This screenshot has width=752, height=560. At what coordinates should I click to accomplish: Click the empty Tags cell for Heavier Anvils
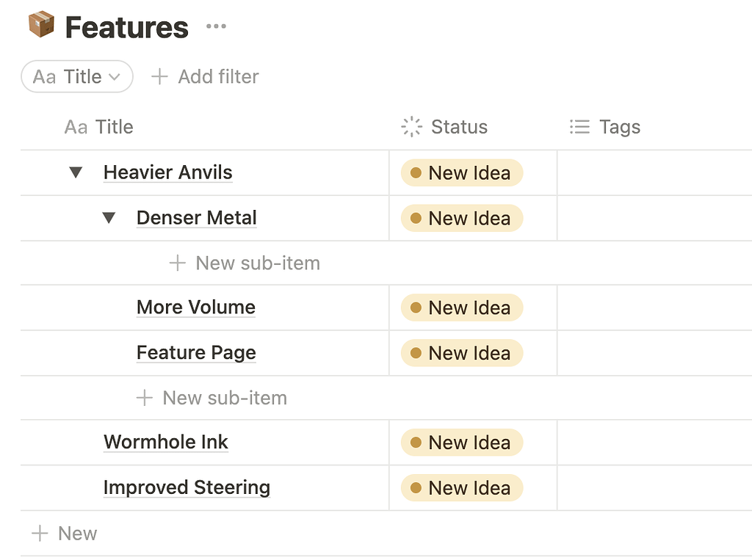[654, 173]
